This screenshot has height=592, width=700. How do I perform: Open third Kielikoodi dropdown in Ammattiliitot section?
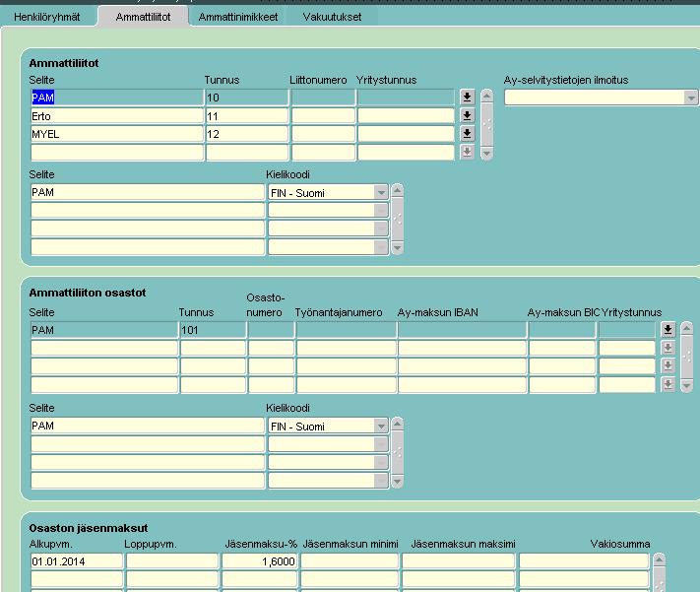click(381, 229)
